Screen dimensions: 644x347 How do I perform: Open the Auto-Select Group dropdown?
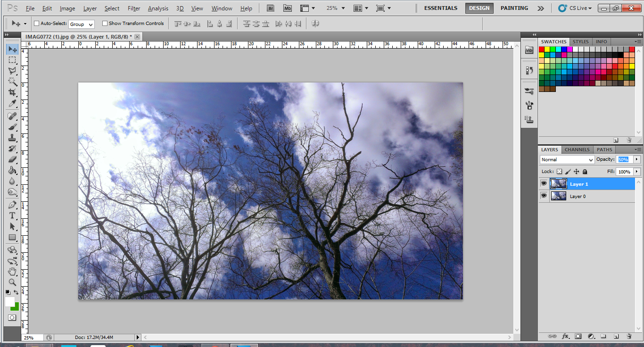coord(82,24)
